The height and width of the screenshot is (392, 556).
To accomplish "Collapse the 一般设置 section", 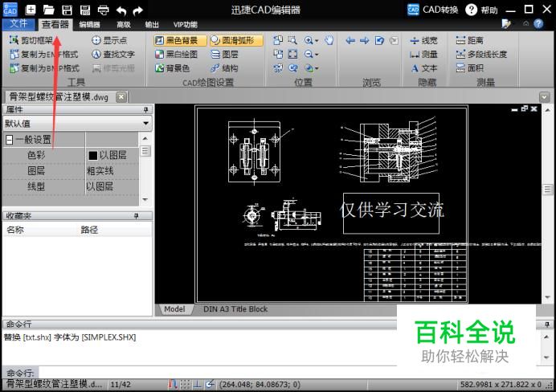I will (x=10, y=140).
